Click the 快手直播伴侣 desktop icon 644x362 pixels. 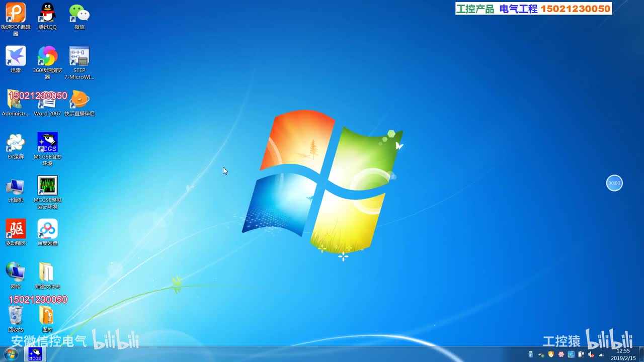[79, 103]
